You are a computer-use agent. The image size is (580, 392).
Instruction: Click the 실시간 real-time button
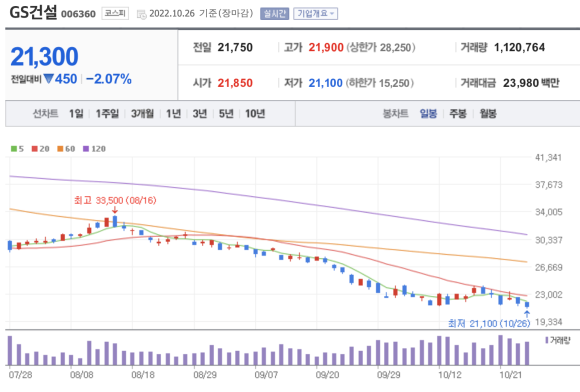tap(274, 14)
